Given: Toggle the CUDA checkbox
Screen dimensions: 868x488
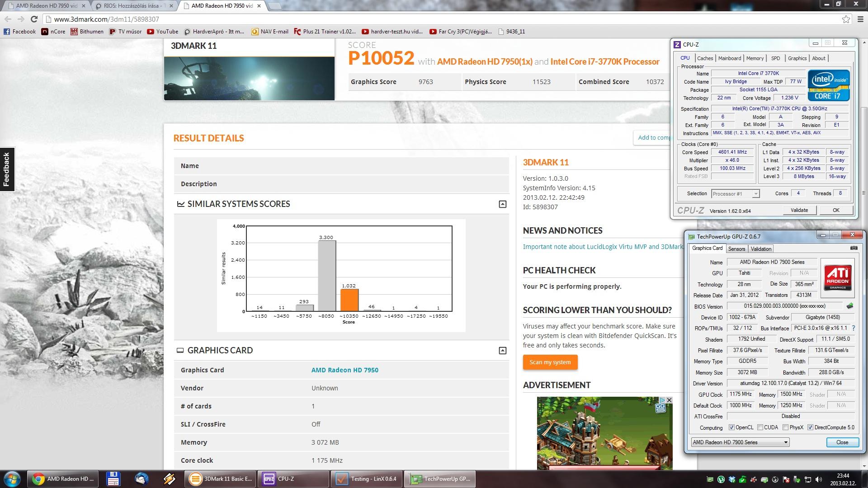Looking at the screenshot, I should [x=760, y=427].
